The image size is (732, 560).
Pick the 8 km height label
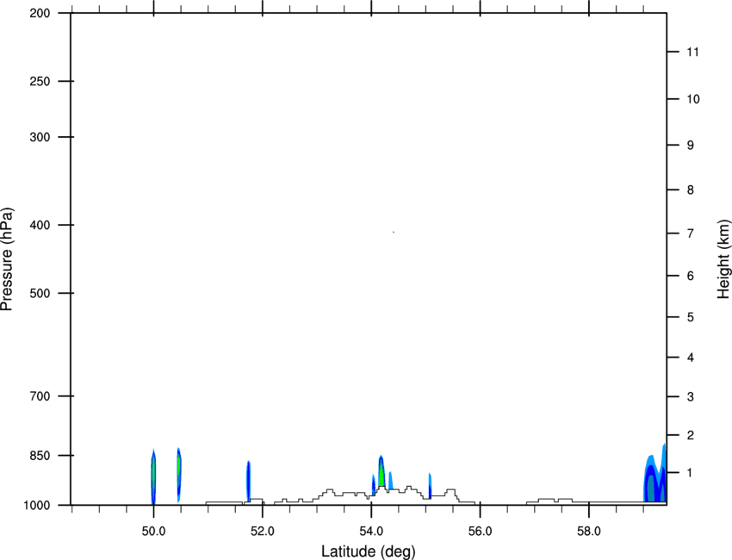(691, 190)
